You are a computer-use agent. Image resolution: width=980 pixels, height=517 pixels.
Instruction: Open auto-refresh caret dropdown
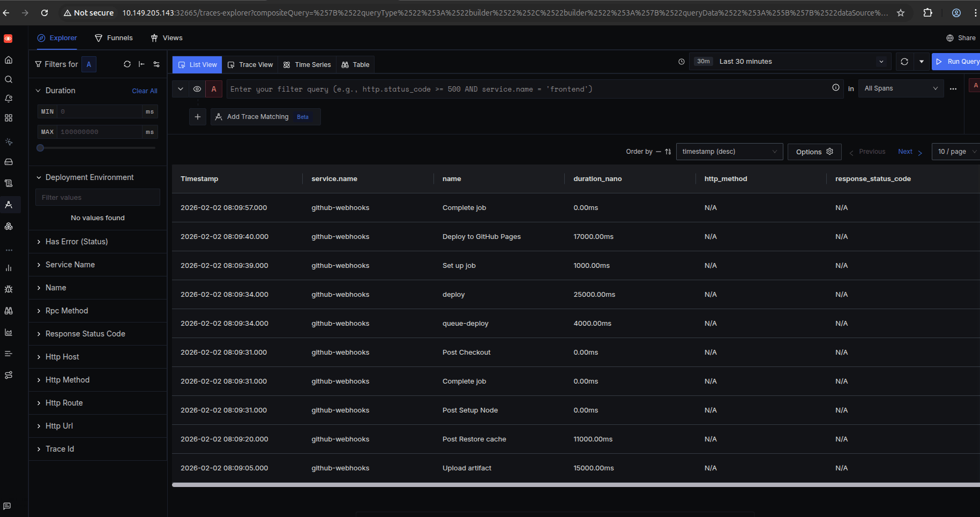point(922,62)
